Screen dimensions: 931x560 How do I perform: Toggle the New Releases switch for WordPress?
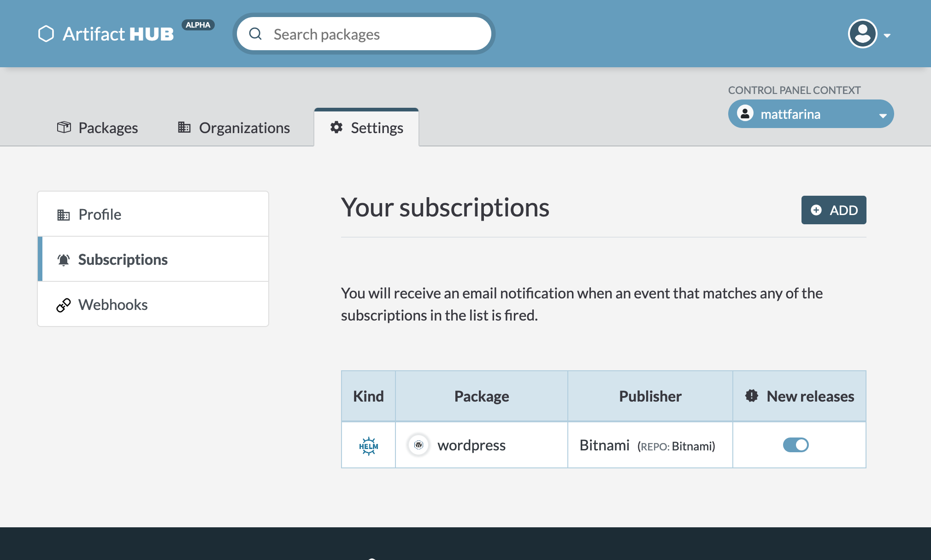coord(796,444)
